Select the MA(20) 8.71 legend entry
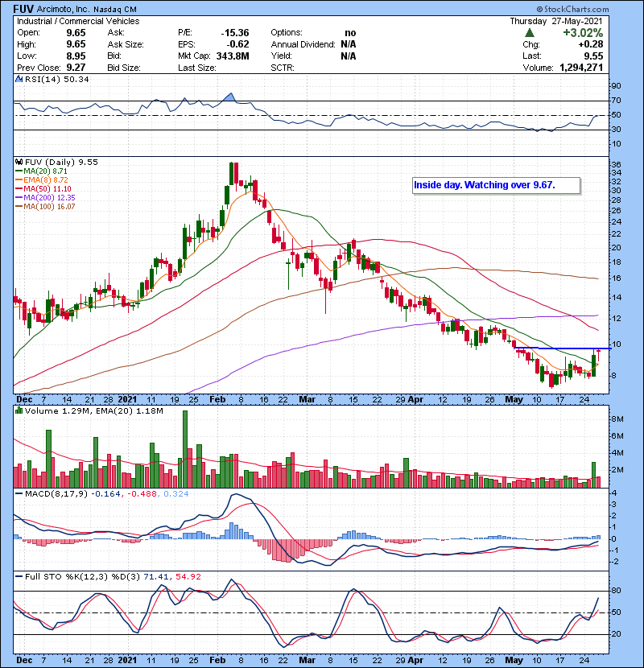 pyautogui.click(x=41, y=171)
